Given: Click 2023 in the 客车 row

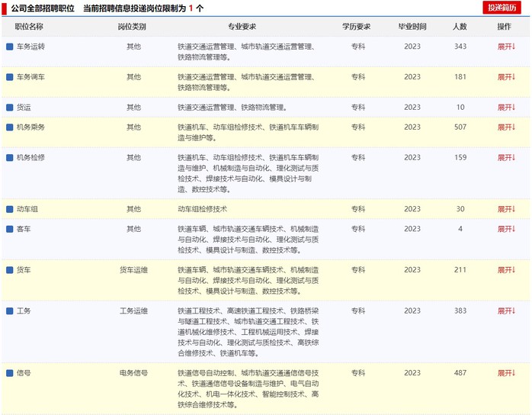Looking at the screenshot, I should coord(412,229).
